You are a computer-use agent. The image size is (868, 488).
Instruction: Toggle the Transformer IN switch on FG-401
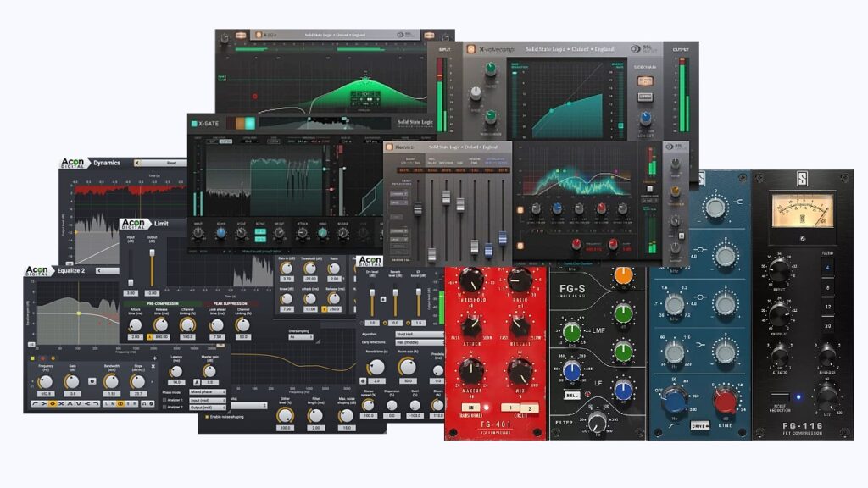471,407
